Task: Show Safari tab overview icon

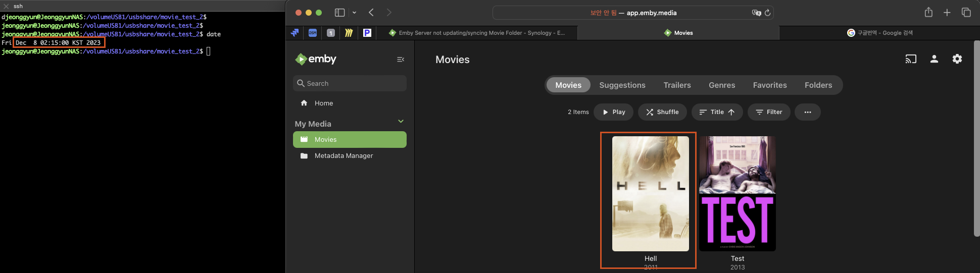Action: (966, 13)
